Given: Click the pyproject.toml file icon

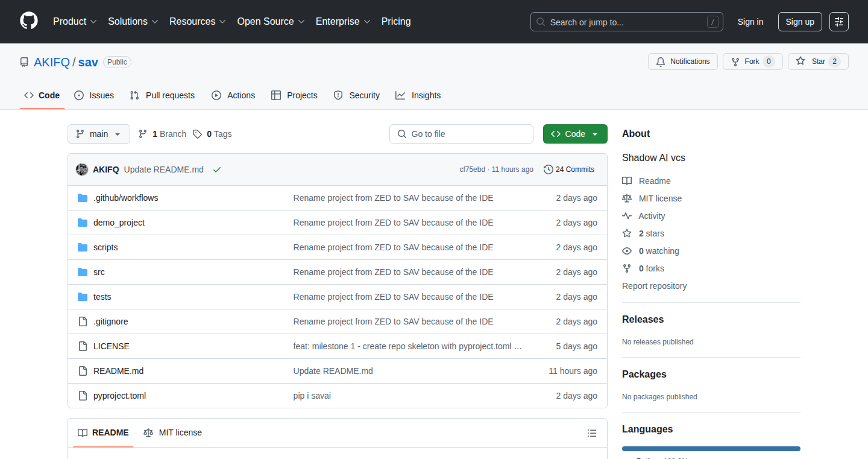Looking at the screenshot, I should pyautogui.click(x=83, y=396).
